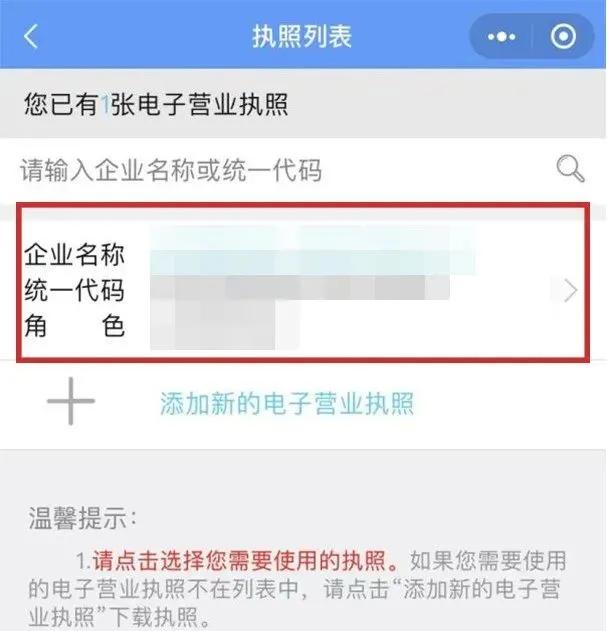Click 添加新的电子营业执照 link
Screen dimensions: 607x631
(x=287, y=403)
